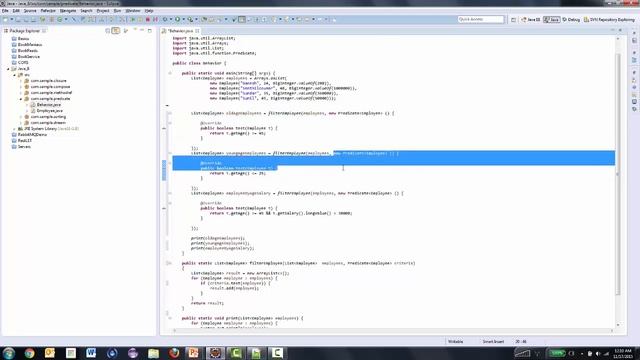
Task: Open dropdown arrow beside the Debug icon
Action: pyautogui.click(x=171, y=19)
